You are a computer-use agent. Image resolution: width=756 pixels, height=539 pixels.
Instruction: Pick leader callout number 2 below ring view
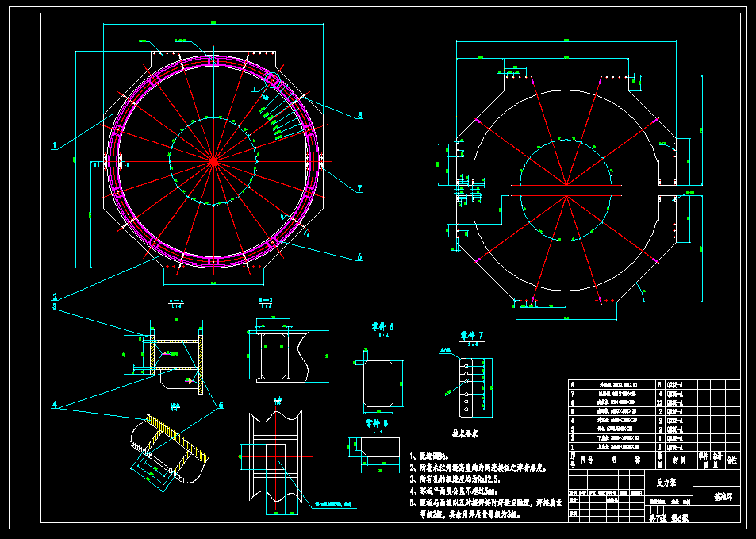55,297
